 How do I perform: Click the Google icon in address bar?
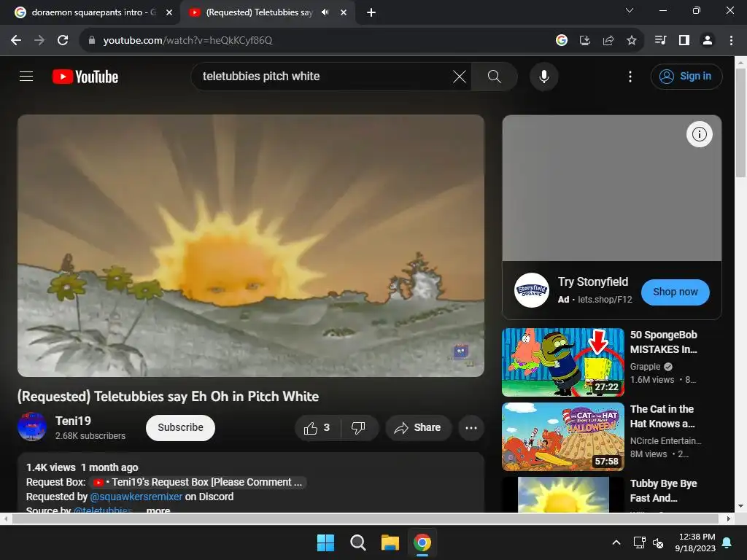pyautogui.click(x=562, y=40)
